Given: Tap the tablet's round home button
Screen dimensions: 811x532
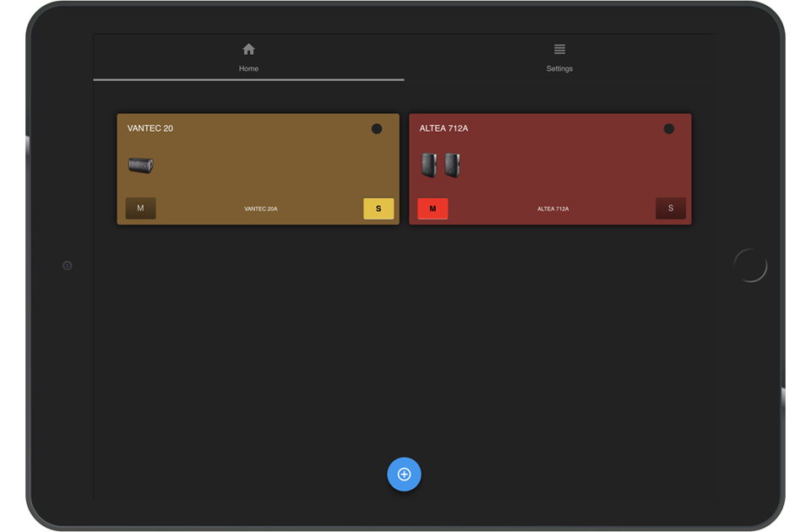Looking at the screenshot, I should pyautogui.click(x=750, y=266).
